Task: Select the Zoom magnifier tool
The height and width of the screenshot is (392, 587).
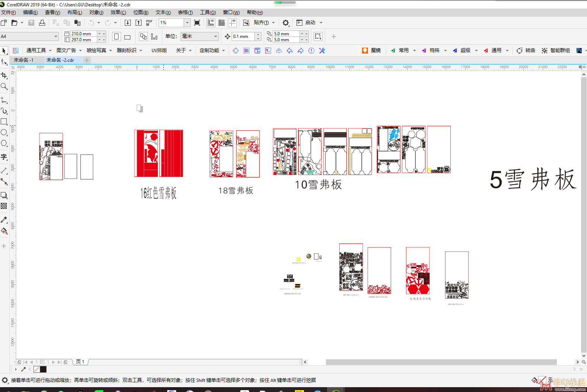Action: pyautogui.click(x=4, y=86)
